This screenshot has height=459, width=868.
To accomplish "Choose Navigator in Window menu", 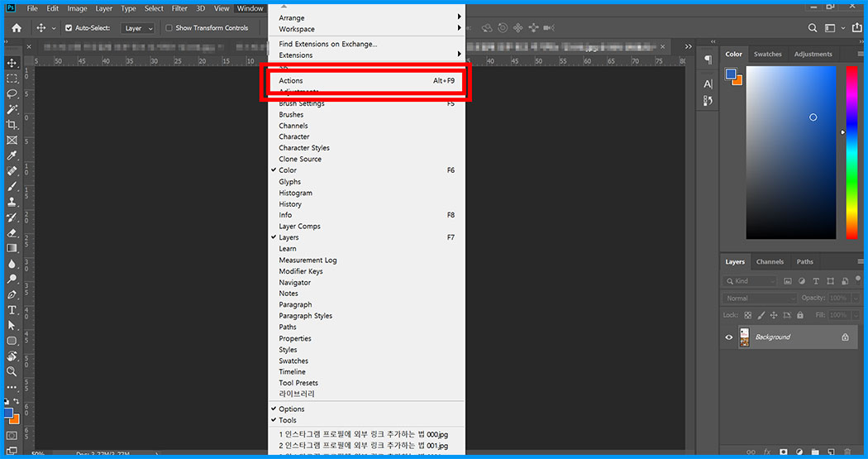I will coord(366,282).
